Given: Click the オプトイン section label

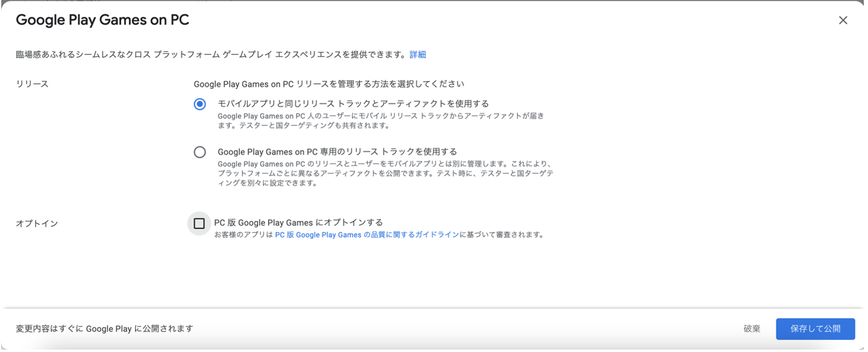Looking at the screenshot, I should (37, 224).
